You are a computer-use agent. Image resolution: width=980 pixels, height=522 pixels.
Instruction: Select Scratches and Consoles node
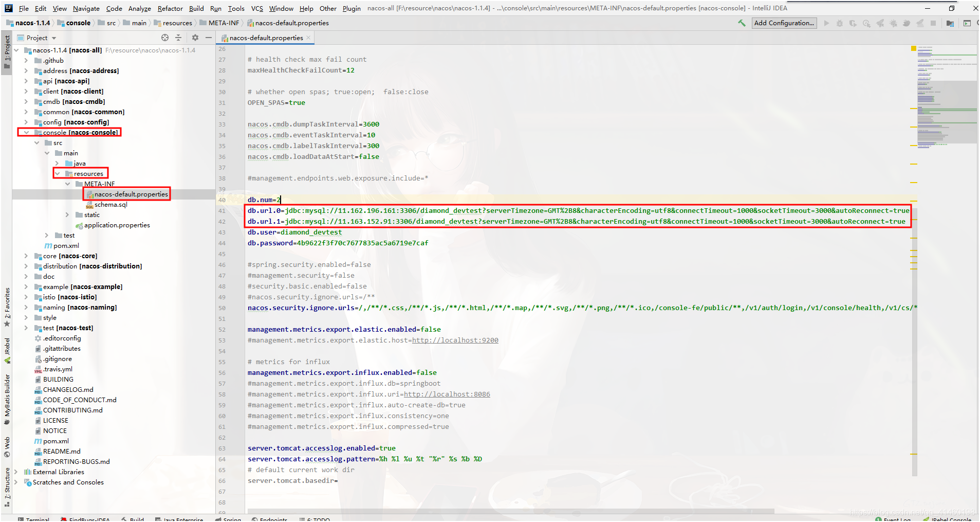[64, 482]
